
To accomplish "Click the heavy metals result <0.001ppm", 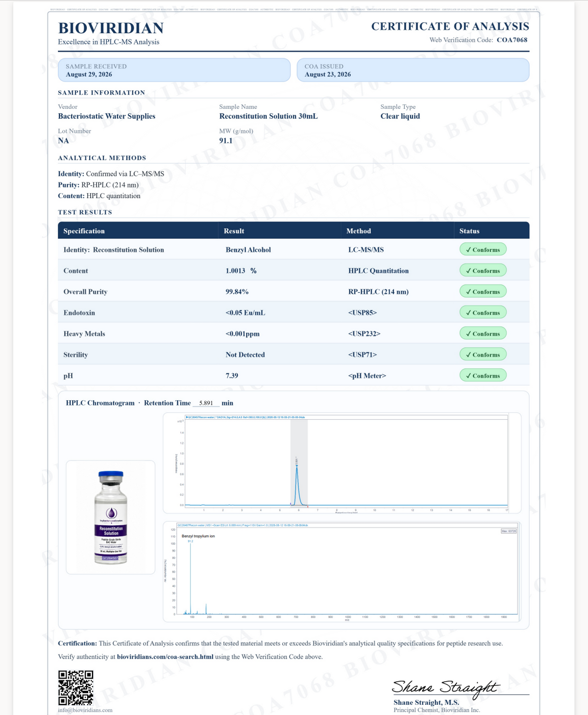I will click(x=243, y=334).
